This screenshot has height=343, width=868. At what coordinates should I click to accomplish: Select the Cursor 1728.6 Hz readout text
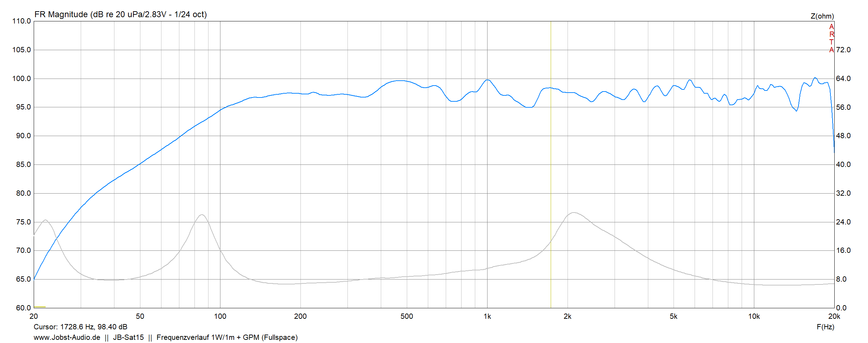80,327
